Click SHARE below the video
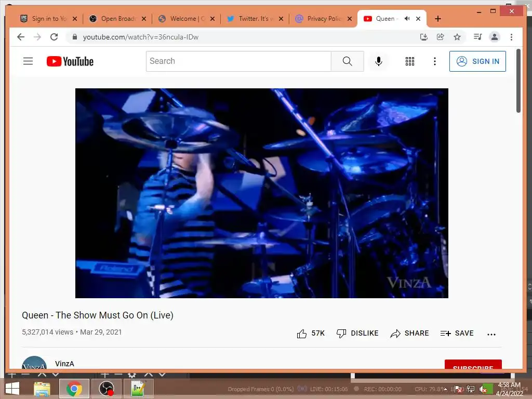This screenshot has width=532, height=399. (409, 333)
